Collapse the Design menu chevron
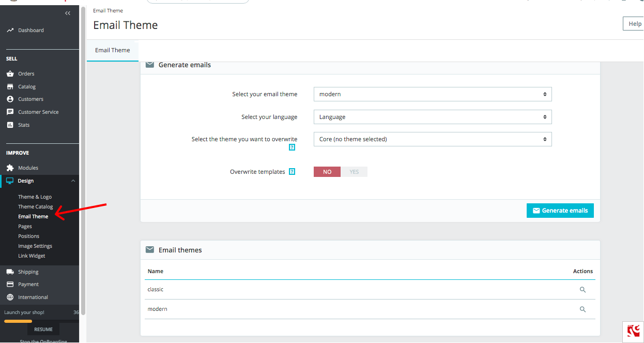Image resolution: width=644 pixels, height=343 pixels. (x=73, y=181)
